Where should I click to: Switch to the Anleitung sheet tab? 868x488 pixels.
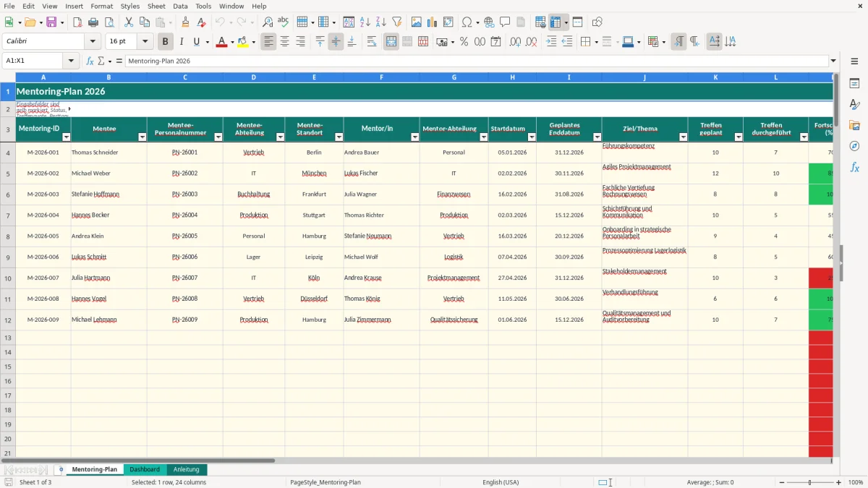[186, 469]
